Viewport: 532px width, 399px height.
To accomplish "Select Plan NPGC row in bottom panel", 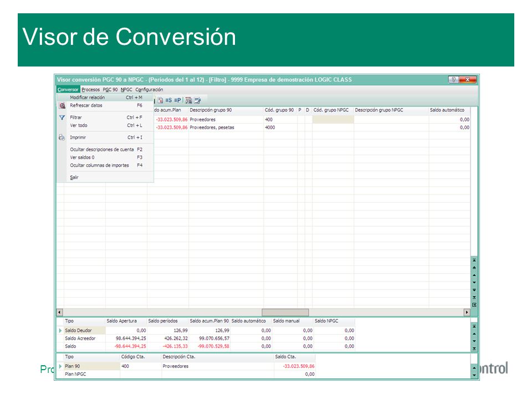I will click(x=186, y=374).
